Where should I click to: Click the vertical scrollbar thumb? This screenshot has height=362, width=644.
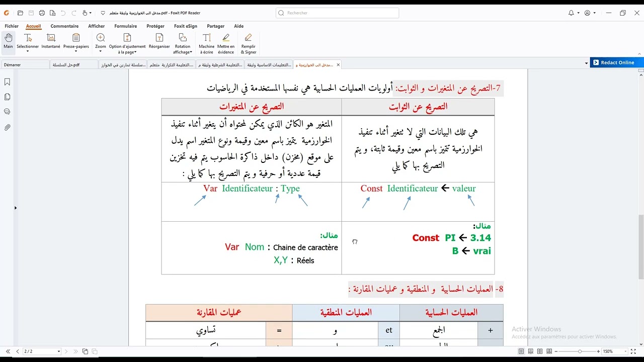pos(641,246)
